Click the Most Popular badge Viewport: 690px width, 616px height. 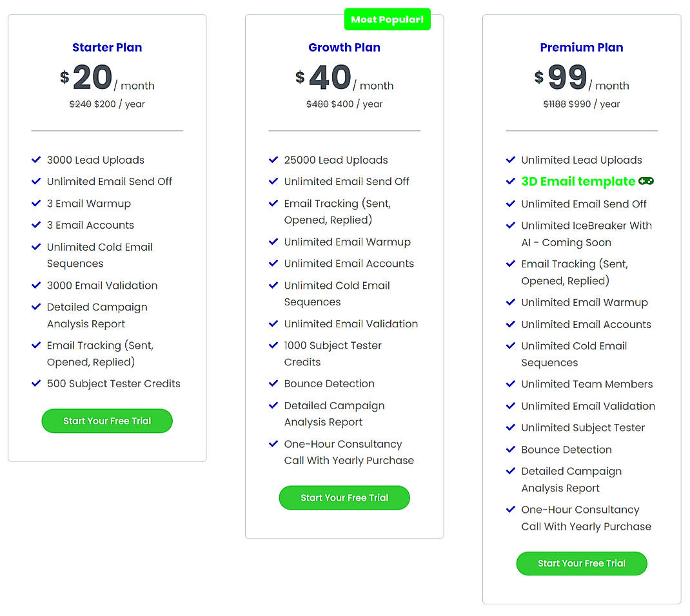tap(387, 19)
